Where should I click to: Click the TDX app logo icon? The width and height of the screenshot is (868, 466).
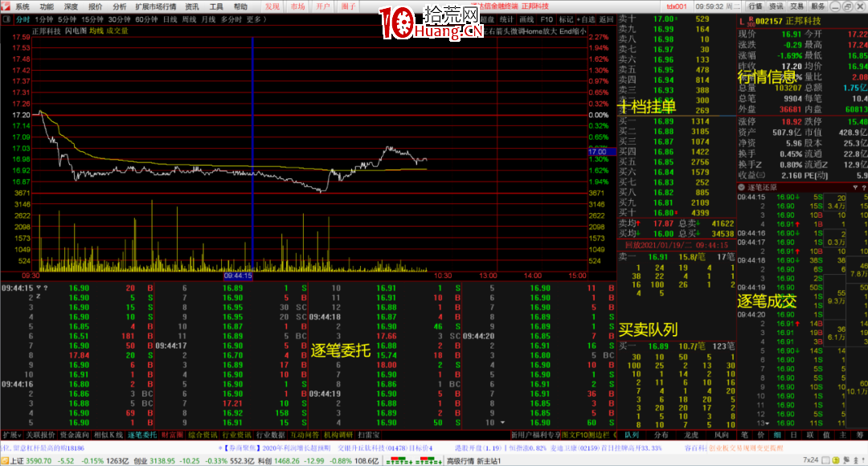6,6
